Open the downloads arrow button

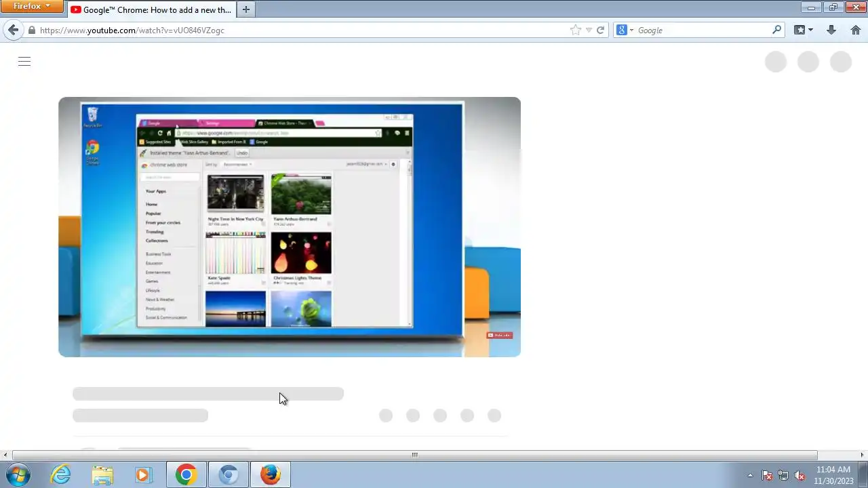(x=831, y=30)
